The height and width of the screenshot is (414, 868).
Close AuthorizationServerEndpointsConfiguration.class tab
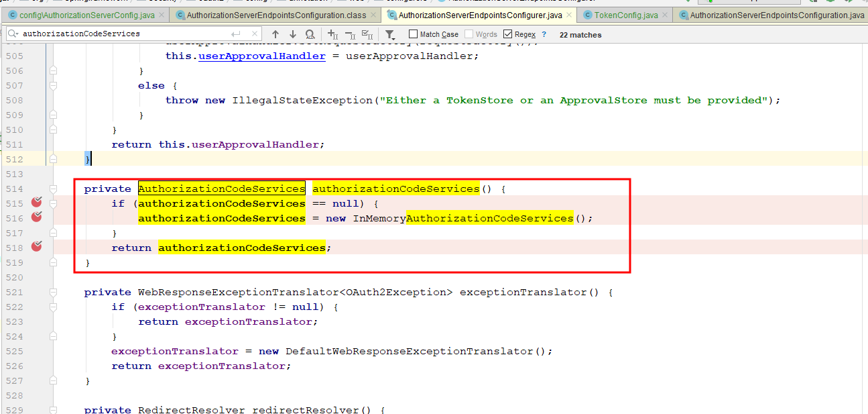(372, 15)
